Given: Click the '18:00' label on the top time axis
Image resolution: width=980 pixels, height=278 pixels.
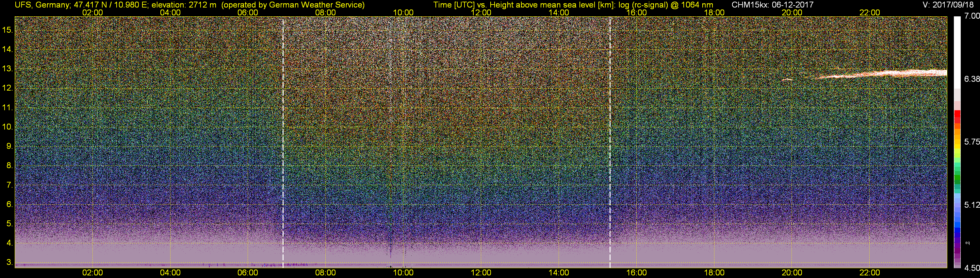Looking at the screenshot, I should pos(714,12).
